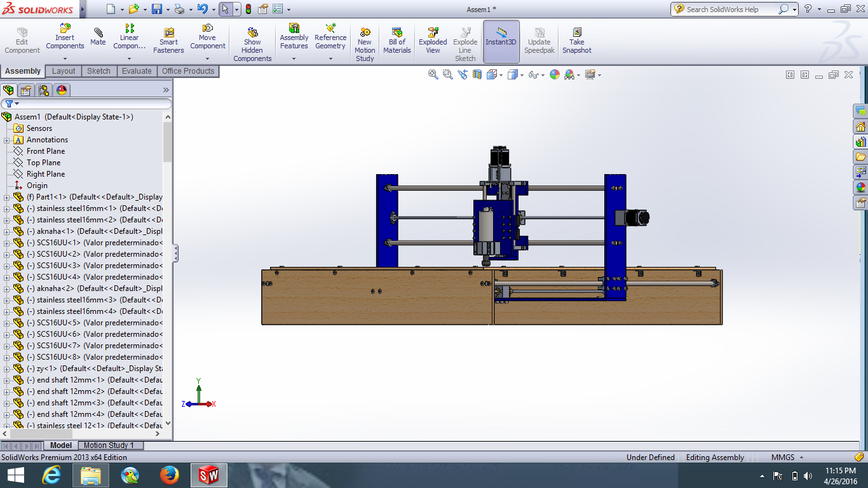This screenshot has width=868, height=488.
Task: Open Assembly Features tool
Action: click(x=294, y=37)
